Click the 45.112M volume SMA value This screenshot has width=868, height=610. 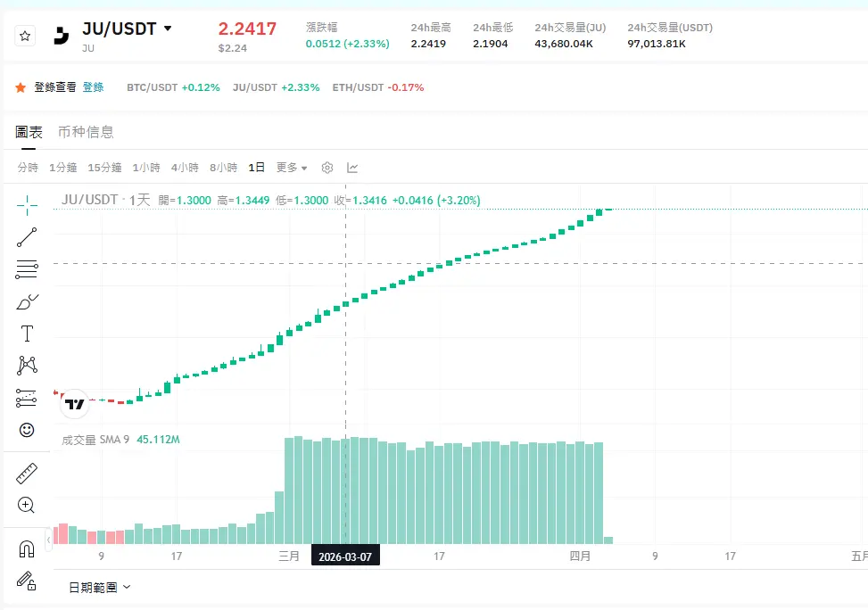pos(158,440)
